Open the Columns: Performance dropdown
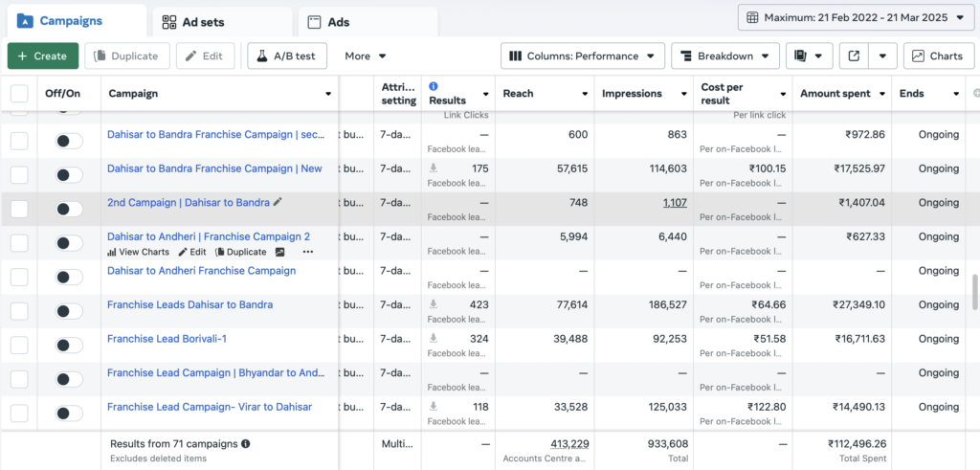980x470 pixels. coord(582,56)
